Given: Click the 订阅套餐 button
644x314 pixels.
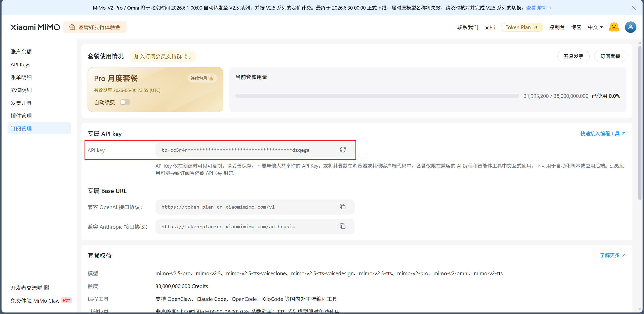Looking at the screenshot, I should pyautogui.click(x=610, y=56).
